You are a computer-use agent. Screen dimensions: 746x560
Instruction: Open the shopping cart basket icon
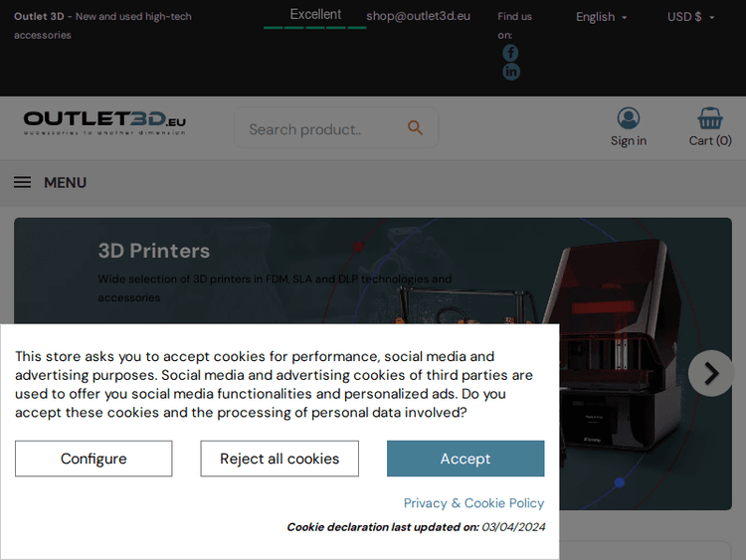click(x=709, y=119)
